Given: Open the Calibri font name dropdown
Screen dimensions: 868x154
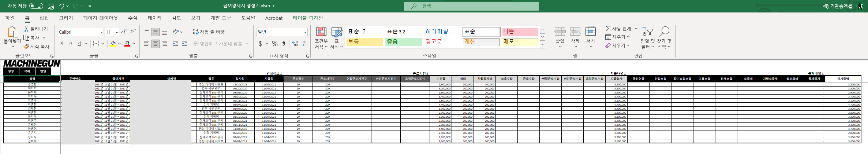Looking at the screenshot, I should tap(101, 32).
